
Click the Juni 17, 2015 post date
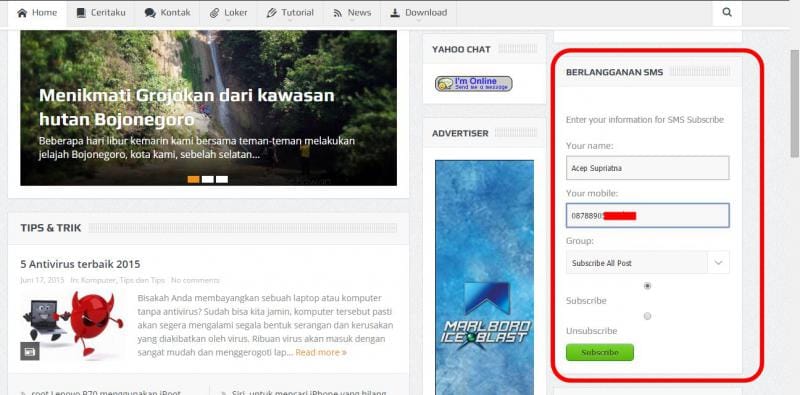42,280
